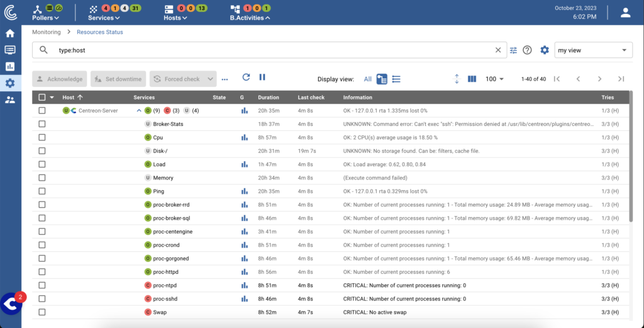
Task: Click the Monitoring breadcrumb link
Action: [46, 31]
